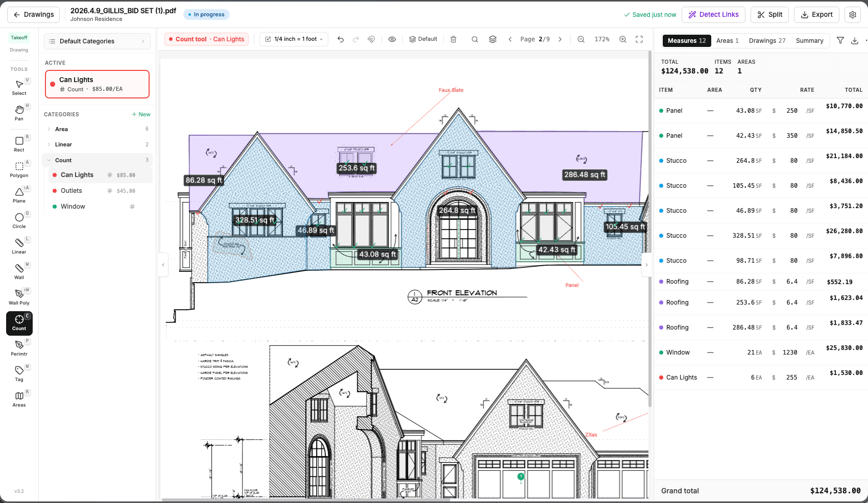Expand the Linear category
Image resolution: width=868 pixels, height=503 pixels.
pyautogui.click(x=97, y=144)
